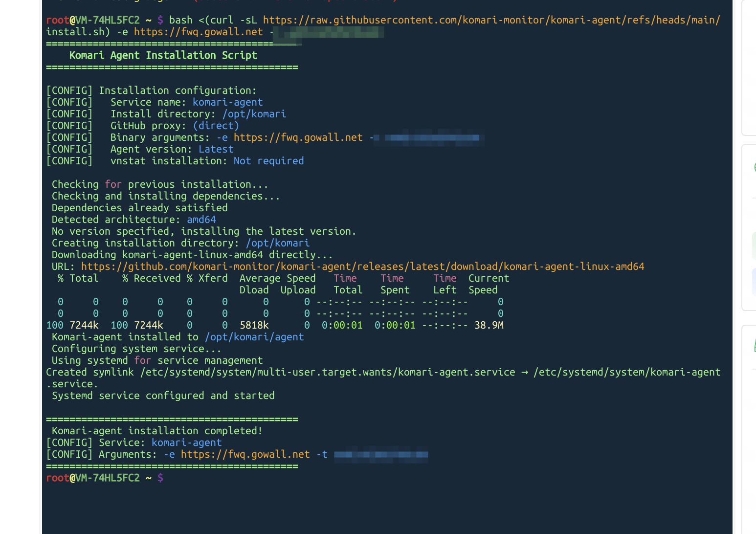
Task: Click fwq.gowall.net URL on Binary arguments line
Action: (x=298, y=137)
